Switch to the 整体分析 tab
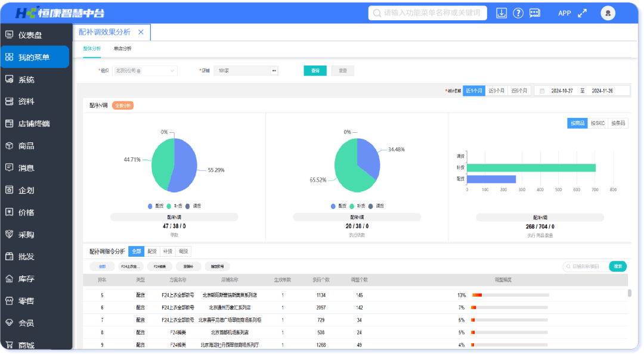The image size is (644, 355). 92,48
